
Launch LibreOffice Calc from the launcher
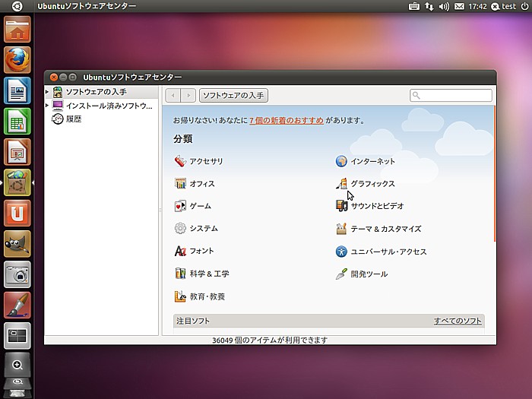point(17,121)
